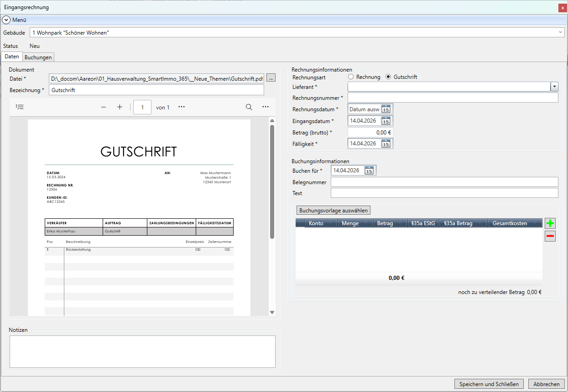The image size is (568, 392).
Task: Click the Eingangsdatum date field
Action: tap(364, 121)
